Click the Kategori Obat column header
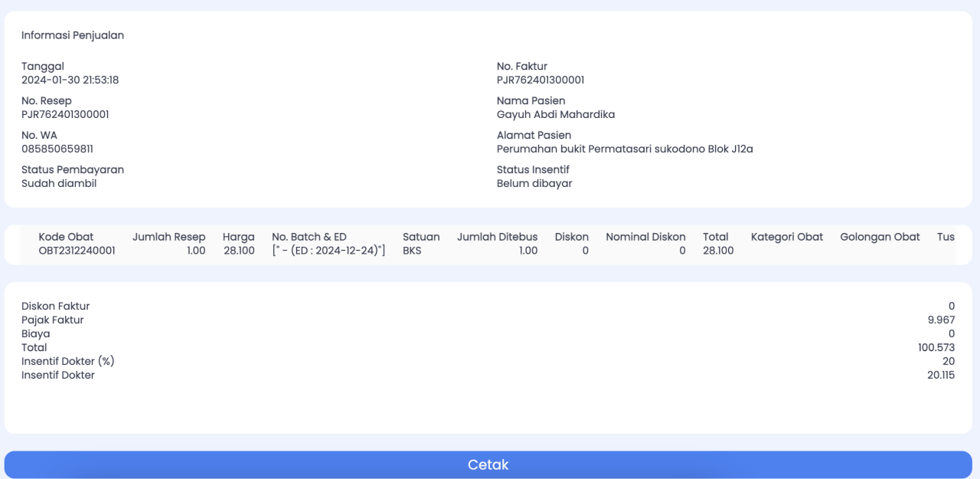This screenshot has width=980, height=479. (x=786, y=237)
